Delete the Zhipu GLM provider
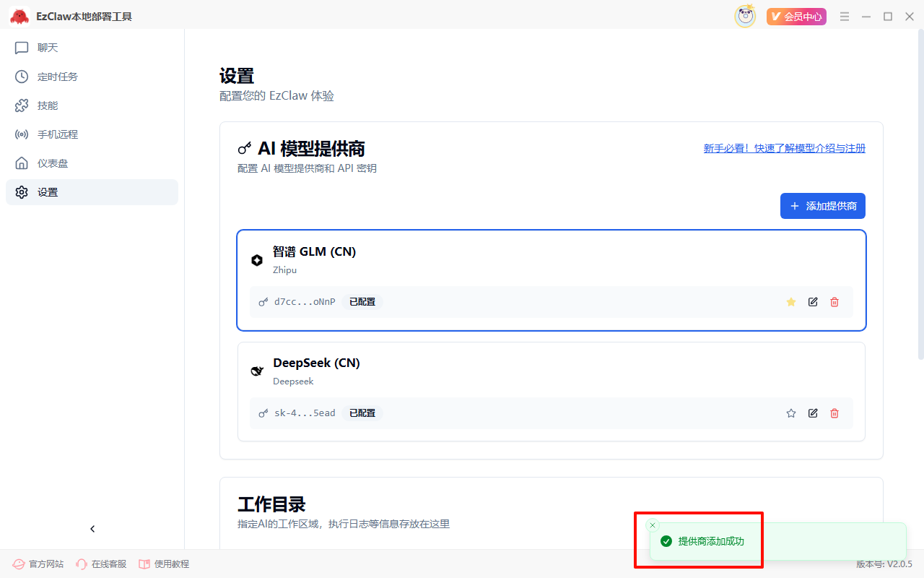Image resolution: width=924 pixels, height=578 pixels. tap(834, 302)
